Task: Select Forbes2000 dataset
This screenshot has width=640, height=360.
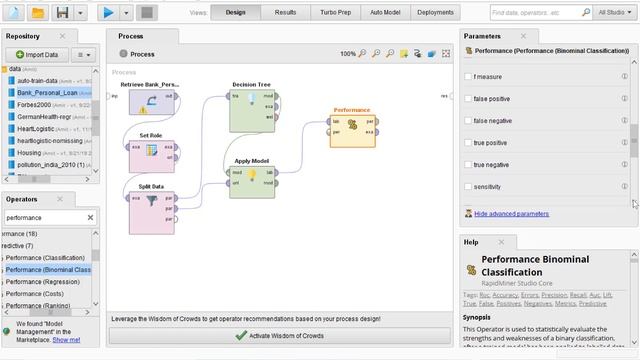Action: tap(49, 105)
